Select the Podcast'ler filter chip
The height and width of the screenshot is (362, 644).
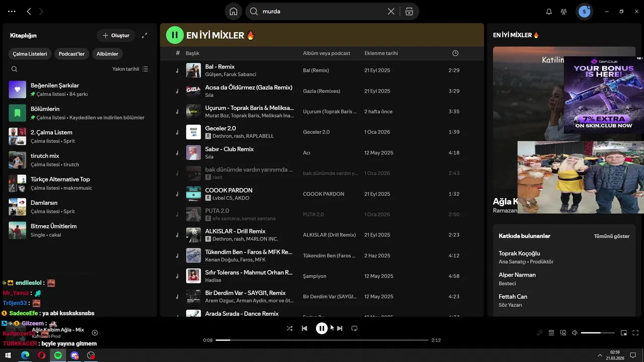pos(71,54)
